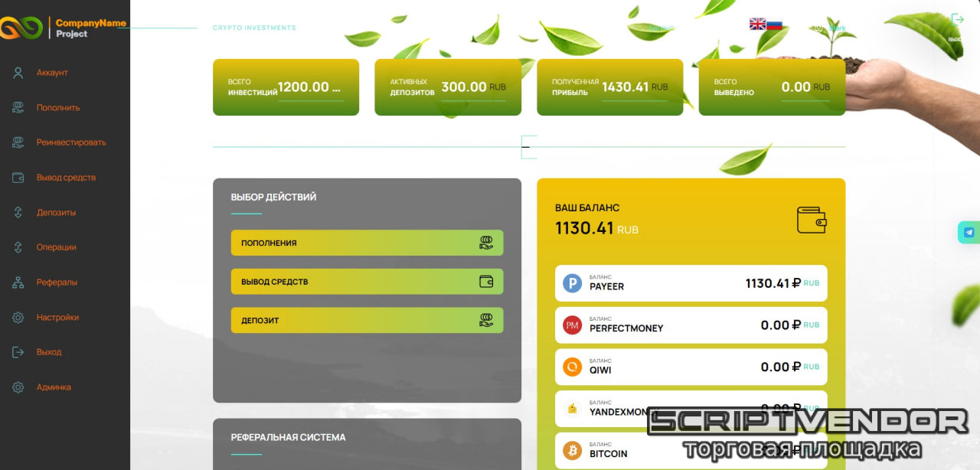The width and height of the screenshot is (980, 470).
Task: Click the wallet icon in balance card
Action: pos(812,220)
